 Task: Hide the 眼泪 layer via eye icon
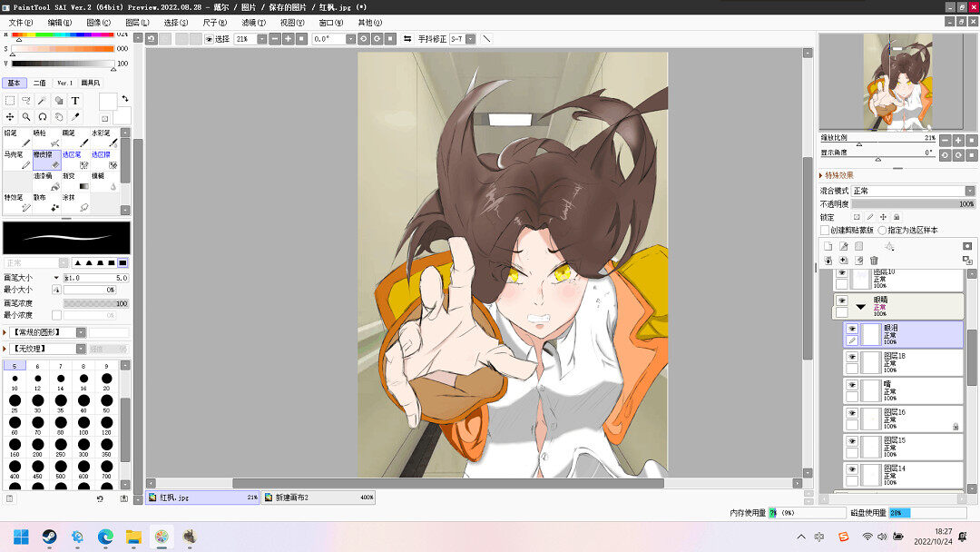point(852,329)
